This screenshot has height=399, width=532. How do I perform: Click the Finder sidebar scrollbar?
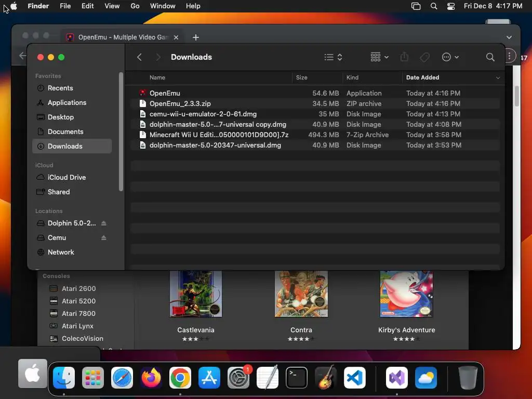click(x=121, y=131)
